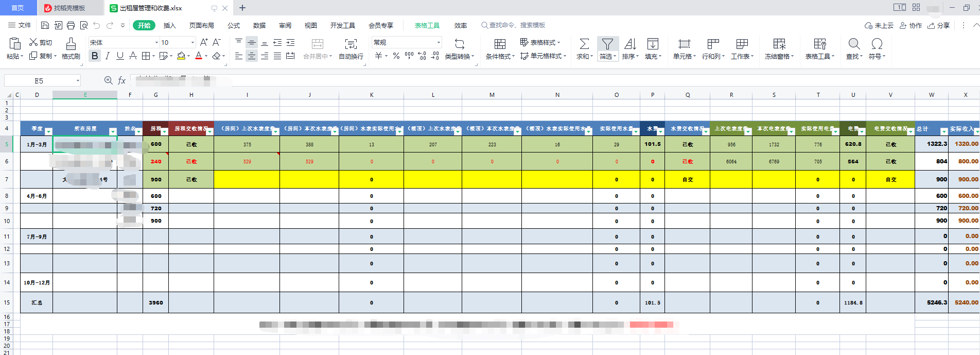Image resolution: width=980 pixels, height=355 pixels.
Task: Decrease font size with A- icon
Action: click(217, 42)
